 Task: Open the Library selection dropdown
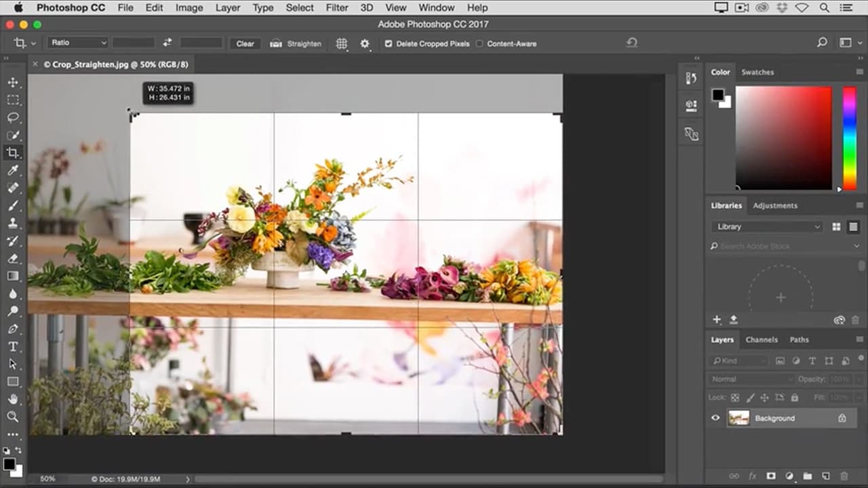coord(768,226)
